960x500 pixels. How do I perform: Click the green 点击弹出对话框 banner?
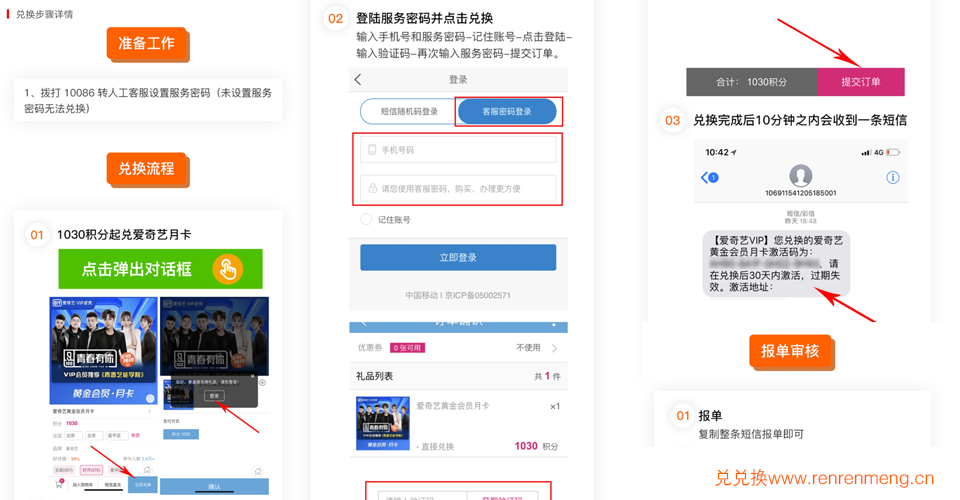(160, 269)
